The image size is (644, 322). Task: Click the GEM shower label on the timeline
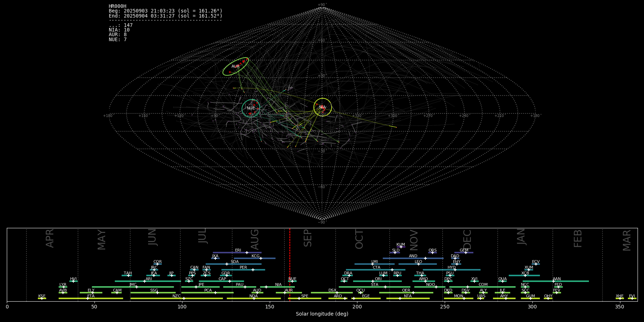coord(464,250)
